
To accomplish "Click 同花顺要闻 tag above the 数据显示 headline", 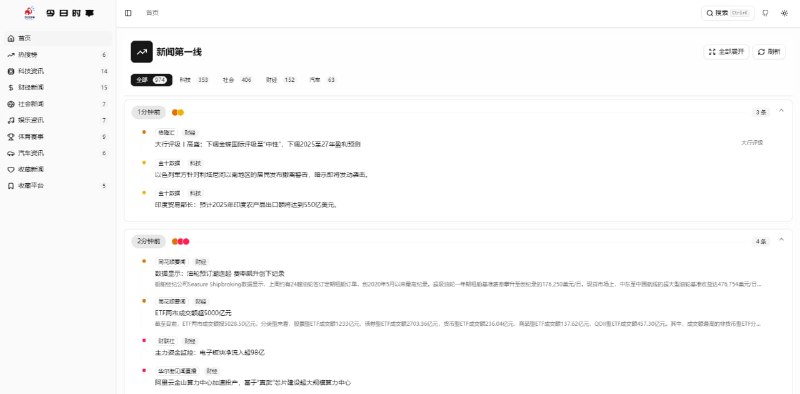I will click(x=172, y=262).
